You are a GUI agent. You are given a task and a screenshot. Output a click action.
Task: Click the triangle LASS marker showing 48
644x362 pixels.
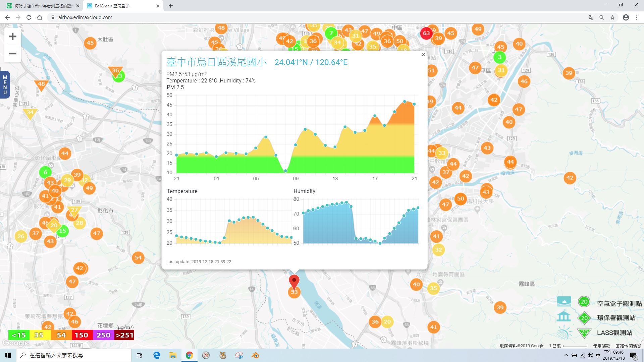pos(41,85)
